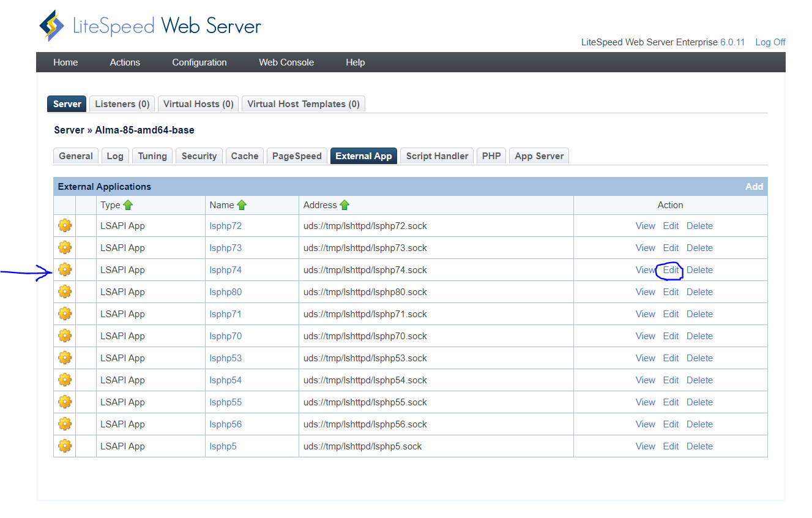
Task: Open the Script Handler sub-tab
Action: 437,156
